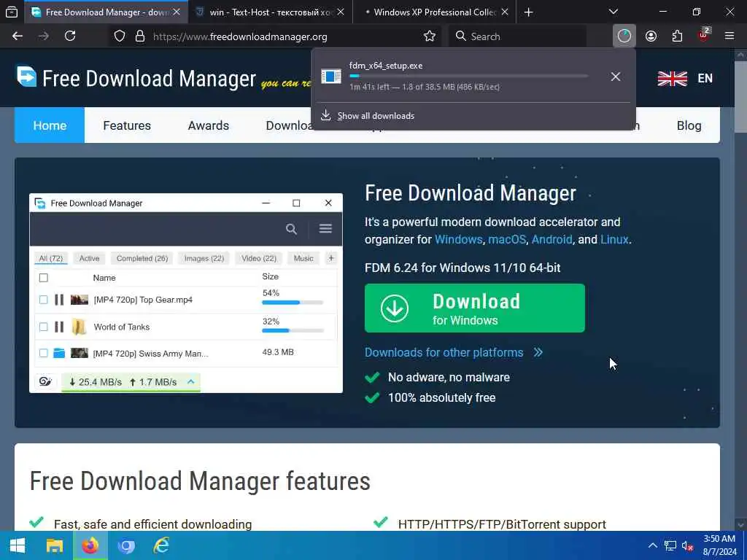747x560 pixels.
Task: Go back using the browser back arrow
Action: (x=18, y=36)
